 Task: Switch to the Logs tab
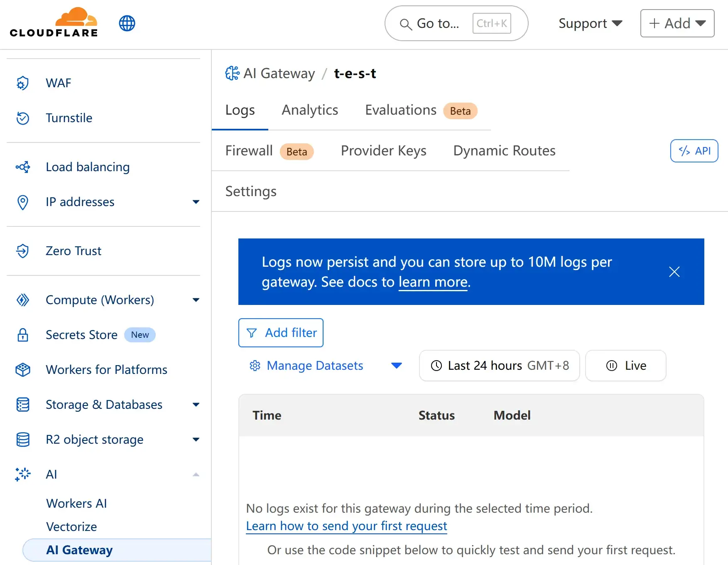[240, 110]
